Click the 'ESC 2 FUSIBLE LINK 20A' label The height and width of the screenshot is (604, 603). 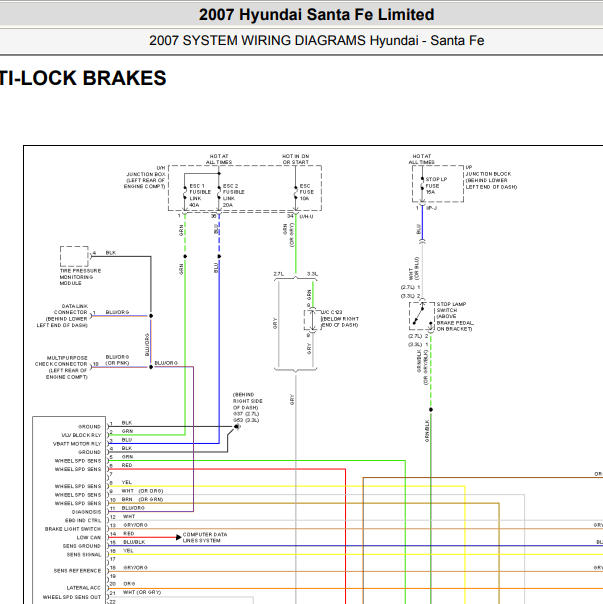tap(233, 195)
